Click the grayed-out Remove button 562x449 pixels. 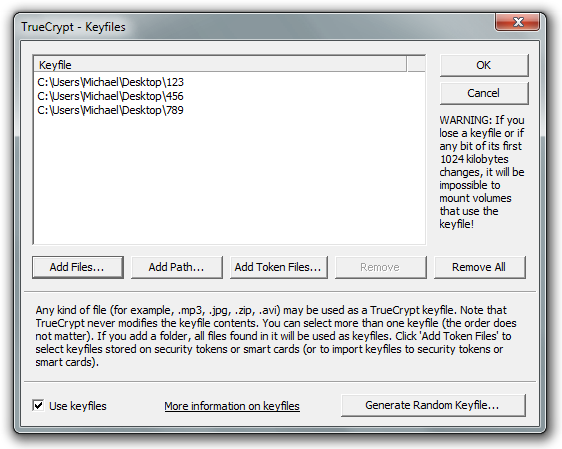381,267
